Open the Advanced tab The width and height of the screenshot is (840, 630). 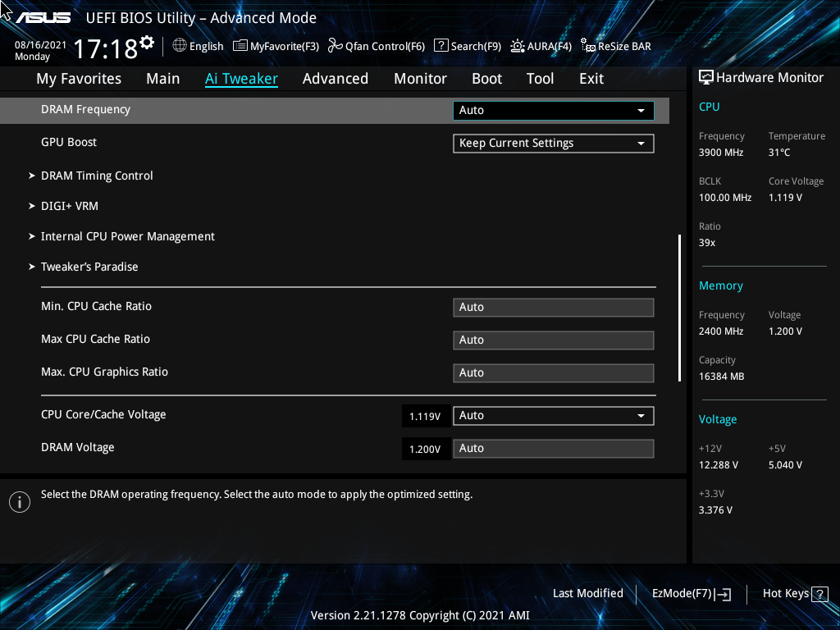pyautogui.click(x=336, y=79)
